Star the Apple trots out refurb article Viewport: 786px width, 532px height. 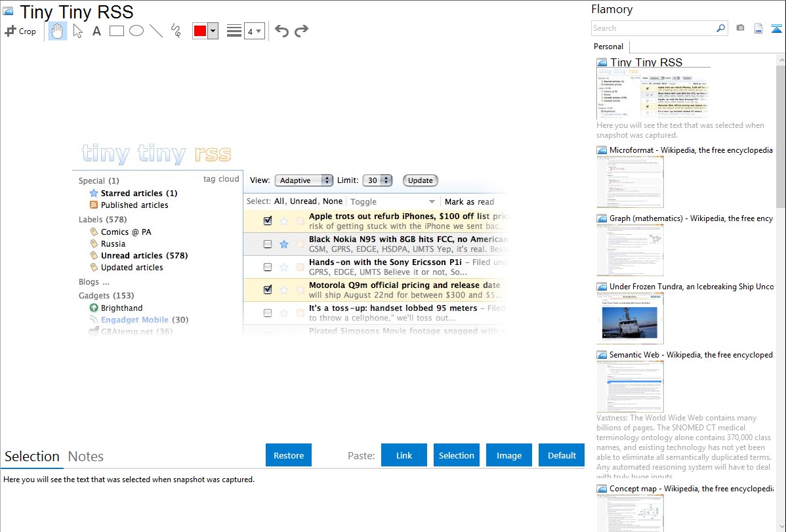tap(283, 221)
